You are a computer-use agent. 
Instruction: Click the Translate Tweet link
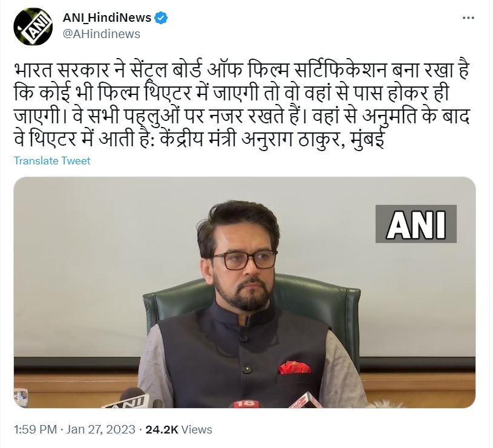[x=52, y=161]
